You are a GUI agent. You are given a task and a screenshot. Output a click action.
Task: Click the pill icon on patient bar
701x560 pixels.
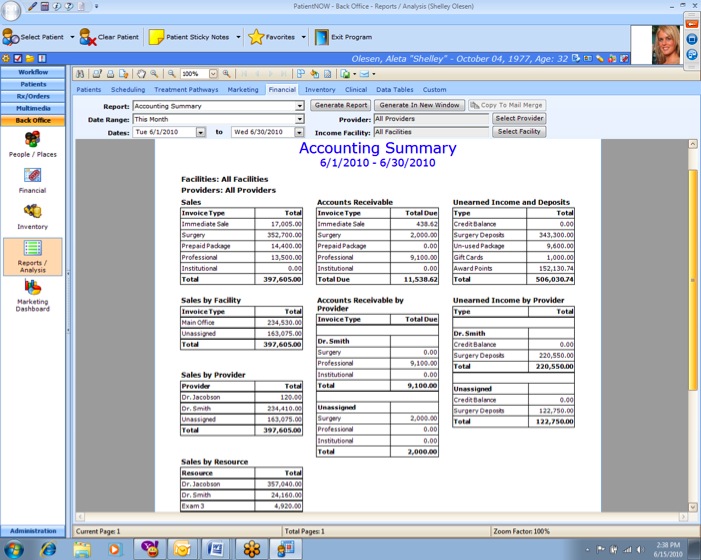(x=600, y=59)
